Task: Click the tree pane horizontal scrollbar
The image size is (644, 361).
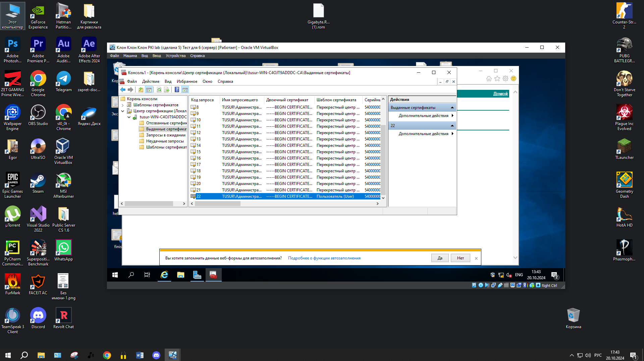Action: [x=149, y=204]
